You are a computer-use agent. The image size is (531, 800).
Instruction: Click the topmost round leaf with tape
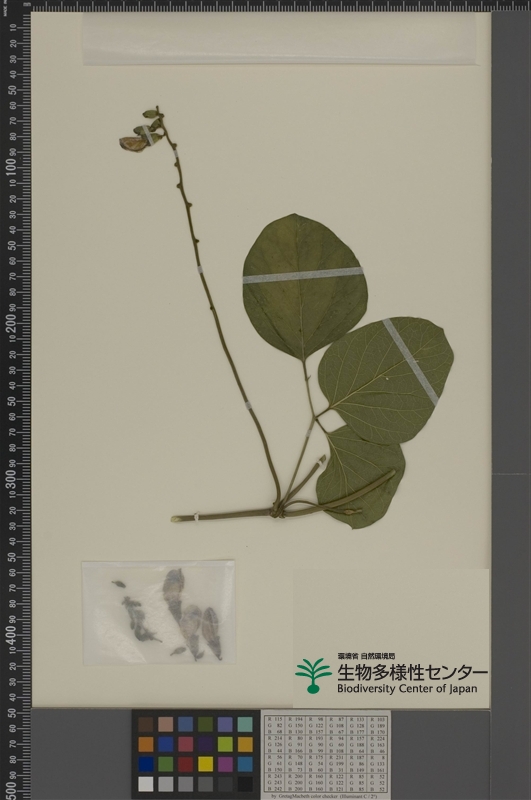pyautogui.click(x=305, y=287)
